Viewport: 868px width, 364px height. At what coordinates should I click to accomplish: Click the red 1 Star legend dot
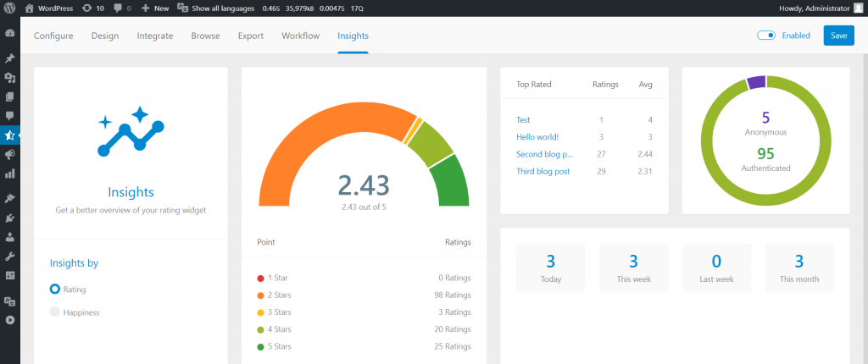point(260,279)
